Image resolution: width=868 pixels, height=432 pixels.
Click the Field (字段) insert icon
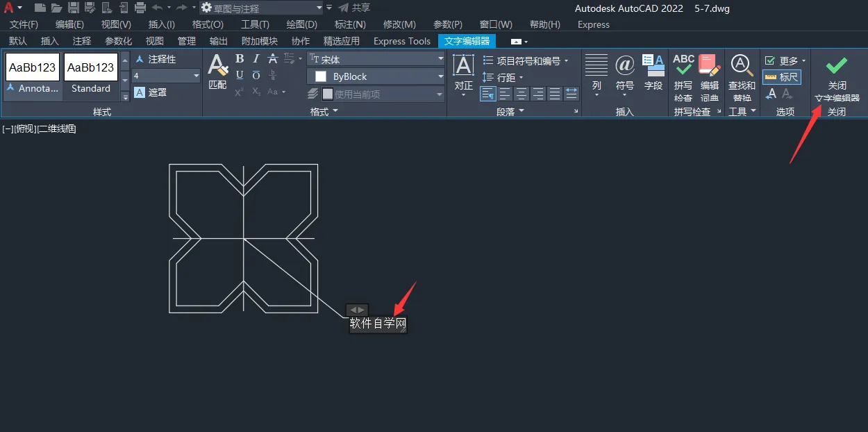(x=653, y=72)
